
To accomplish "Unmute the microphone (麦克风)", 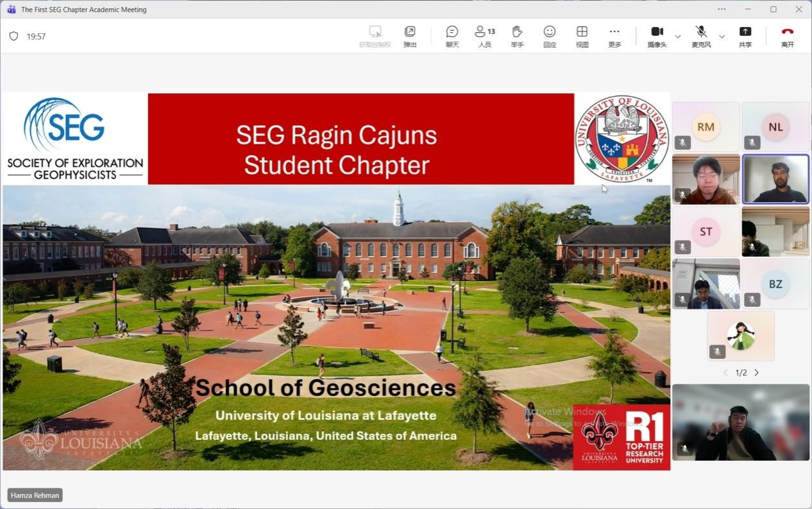I will 701,36.
